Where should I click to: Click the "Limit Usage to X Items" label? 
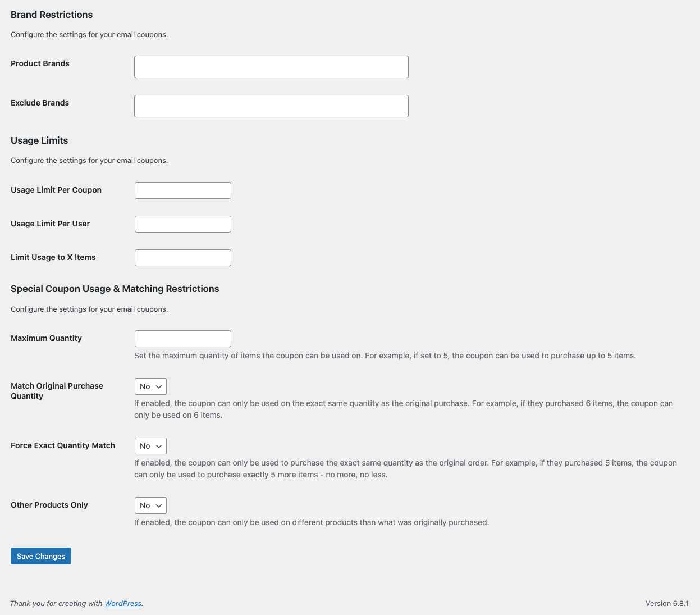click(53, 257)
